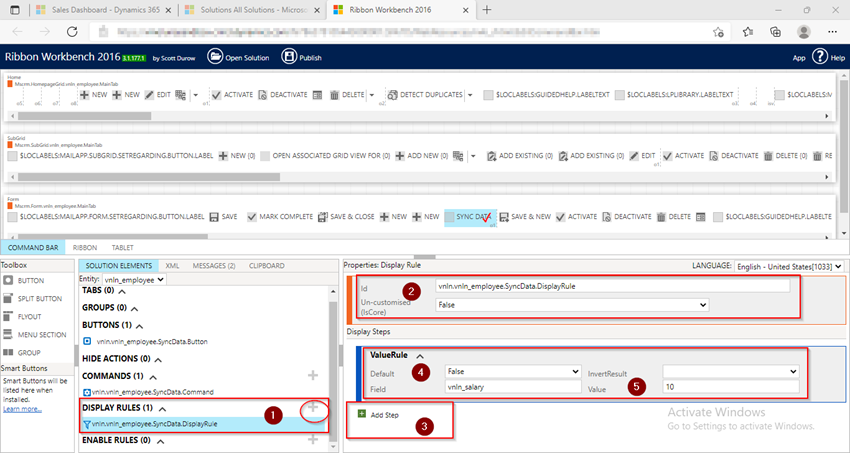Open the XML tab
Image resolution: width=850 pixels, height=453 pixels.
(172, 266)
